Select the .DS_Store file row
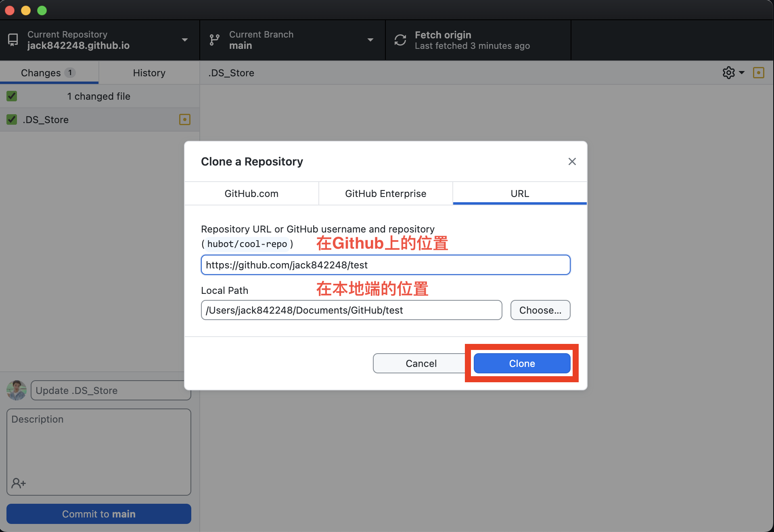This screenshot has width=774, height=532. coord(100,119)
